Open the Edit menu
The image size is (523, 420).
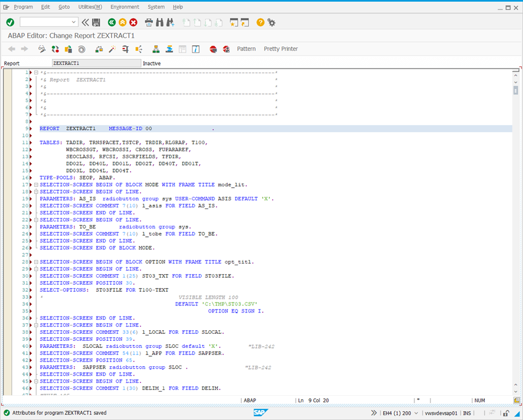(45, 6)
